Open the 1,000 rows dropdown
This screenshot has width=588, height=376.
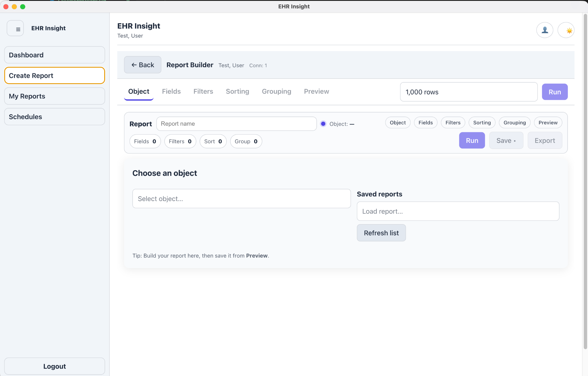tap(469, 92)
